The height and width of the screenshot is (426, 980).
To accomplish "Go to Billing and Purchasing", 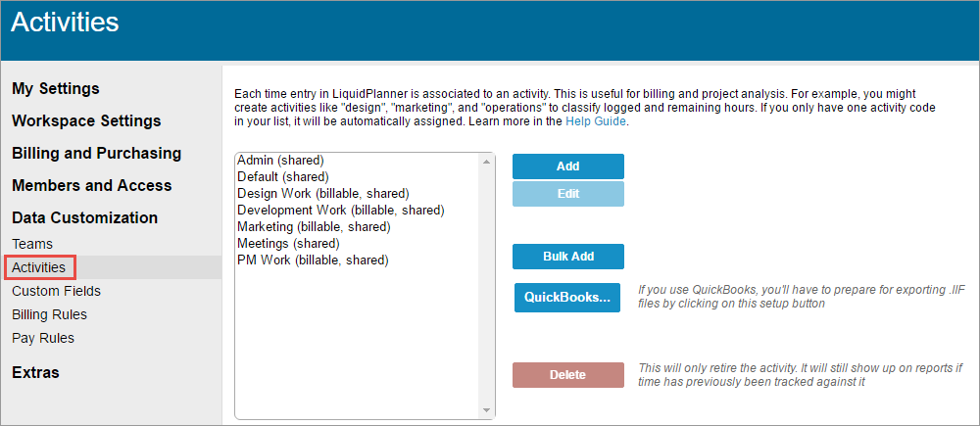I will pos(96,153).
